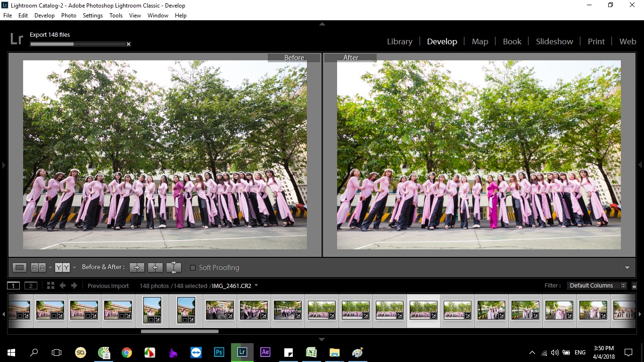Open Action Center notifications
Image resolution: width=644 pixels, height=362 pixels.
click(628, 352)
